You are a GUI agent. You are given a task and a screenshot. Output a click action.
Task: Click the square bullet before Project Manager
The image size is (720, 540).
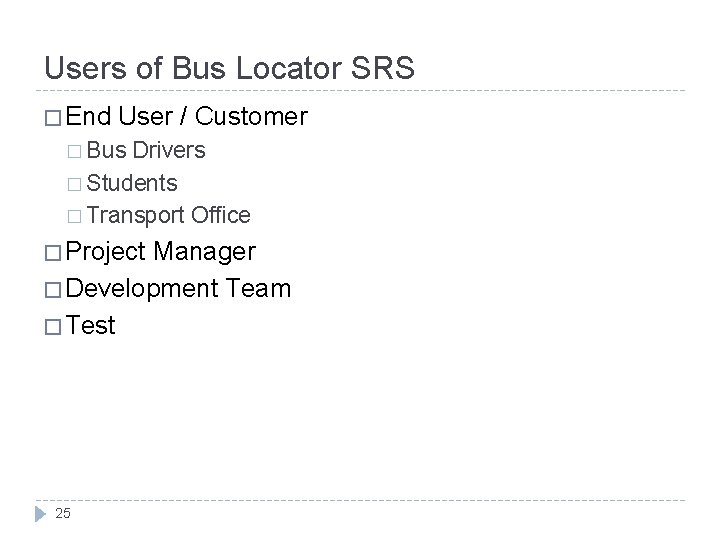tap(53, 252)
